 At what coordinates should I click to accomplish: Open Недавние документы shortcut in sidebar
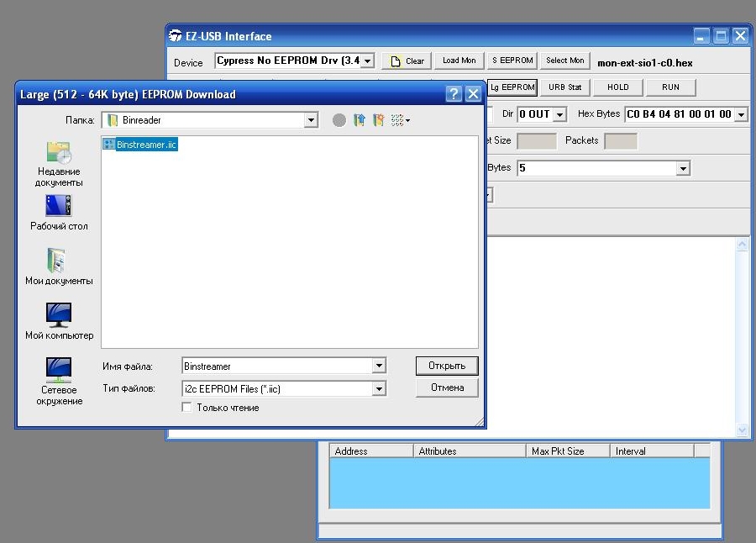pos(59,164)
